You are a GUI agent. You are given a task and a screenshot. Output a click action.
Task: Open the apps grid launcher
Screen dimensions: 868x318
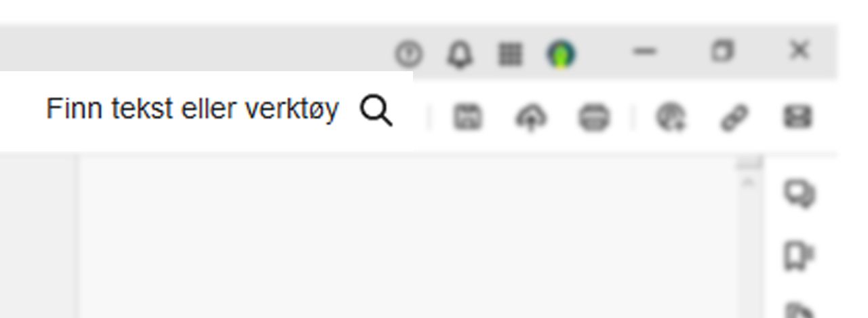point(511,54)
